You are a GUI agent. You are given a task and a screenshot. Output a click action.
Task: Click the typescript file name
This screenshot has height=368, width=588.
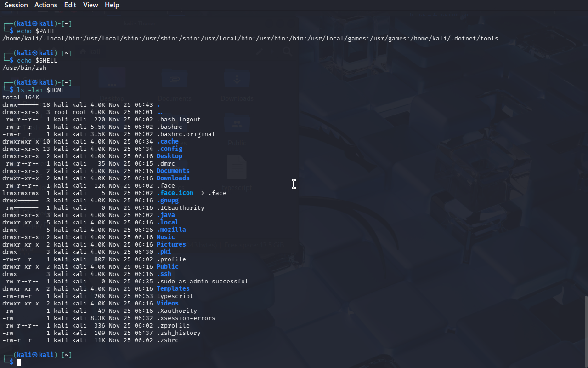pyautogui.click(x=175, y=296)
